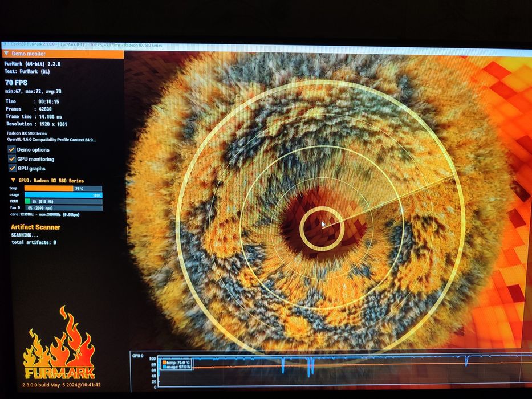Uncheck the GPU graphs checkbox
This screenshot has height=399, width=532.
pos(12,168)
